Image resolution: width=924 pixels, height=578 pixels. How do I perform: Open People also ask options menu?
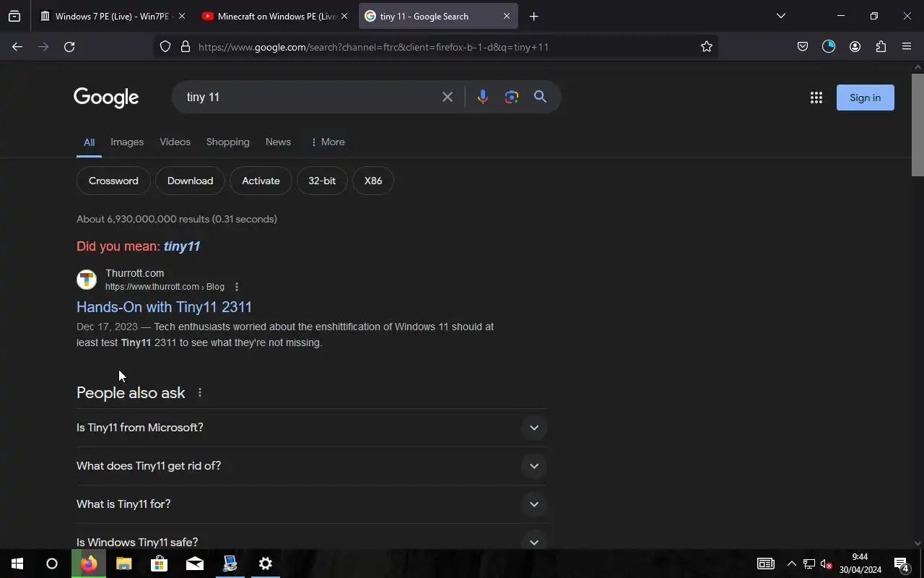pos(200,393)
